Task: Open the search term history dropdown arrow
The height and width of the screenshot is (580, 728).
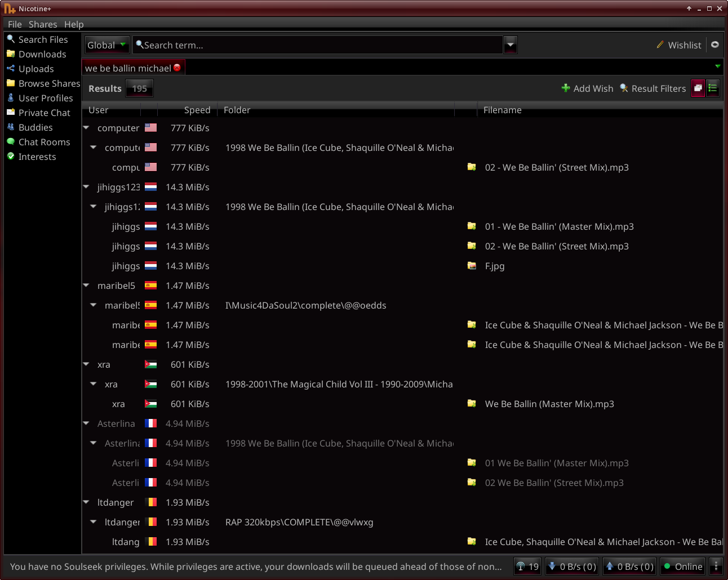Action: [510, 45]
